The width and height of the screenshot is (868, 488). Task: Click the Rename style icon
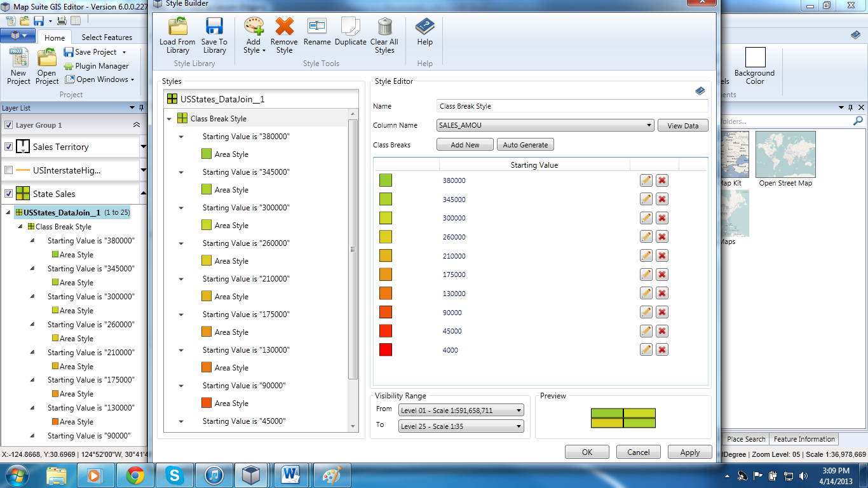tap(316, 27)
